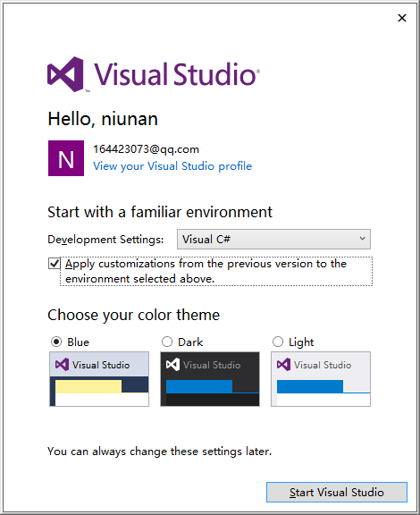Click the Visual Studio icon in Dark theme preview
The height and width of the screenshot is (515, 420).
coord(172,365)
